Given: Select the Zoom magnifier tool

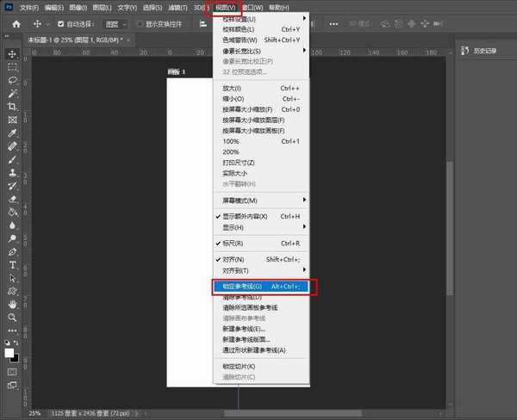Looking at the screenshot, I should coord(12,317).
